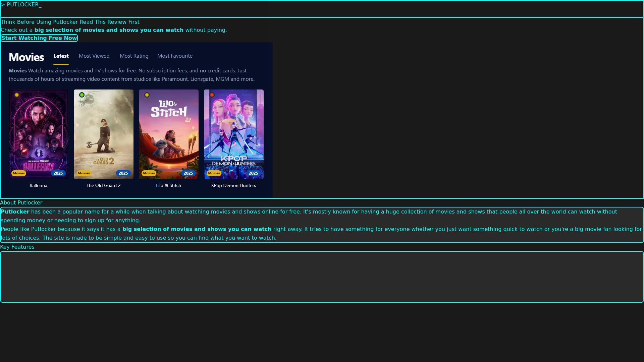This screenshot has width=644, height=362.
Task: Switch to the Latest tab
Action: [61, 56]
